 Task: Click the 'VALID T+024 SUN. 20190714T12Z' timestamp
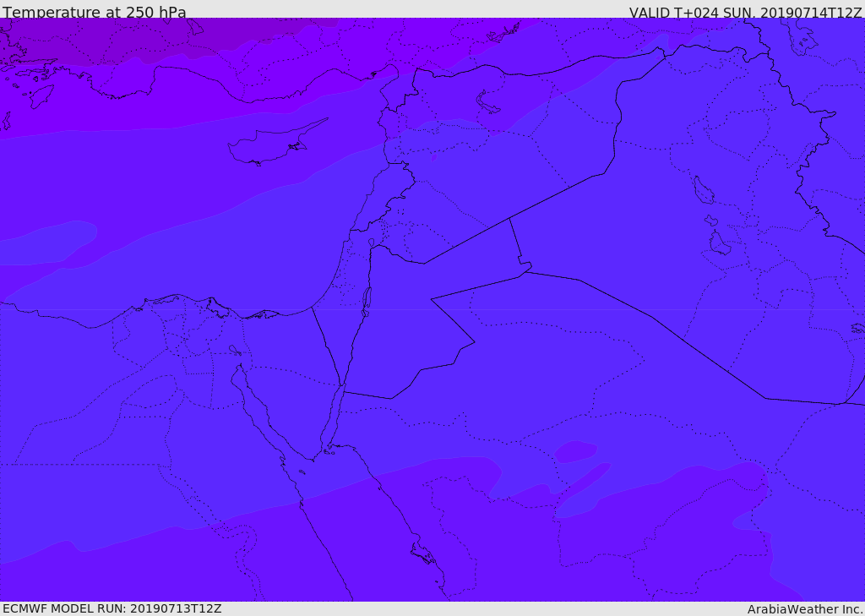click(745, 13)
